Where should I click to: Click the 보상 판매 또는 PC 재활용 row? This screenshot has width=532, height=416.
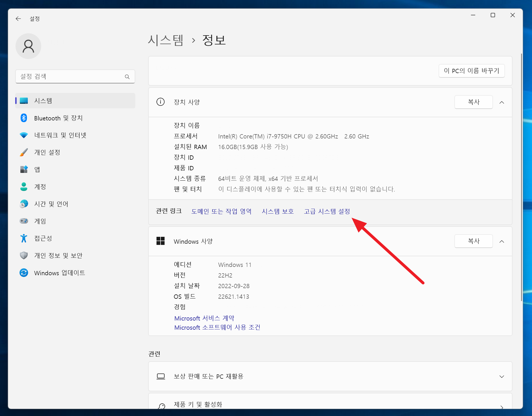[330, 376]
